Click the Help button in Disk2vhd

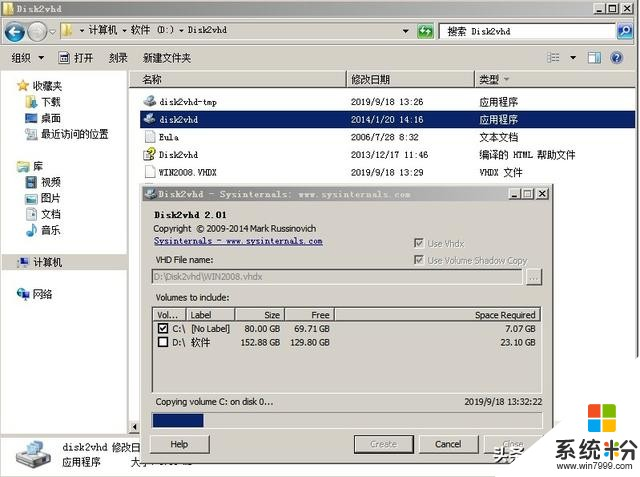tap(180, 444)
